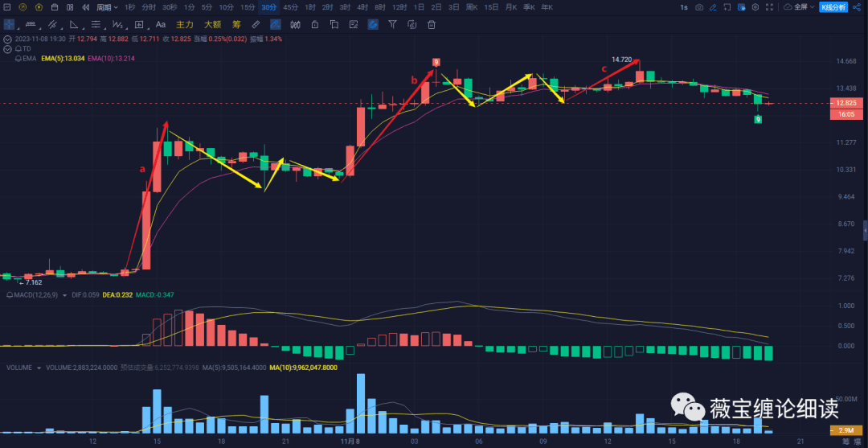Viewport: 868px width, 448px height.
Task: Open the edit-note drawing icon
Action: pyautogui.click(x=354, y=24)
